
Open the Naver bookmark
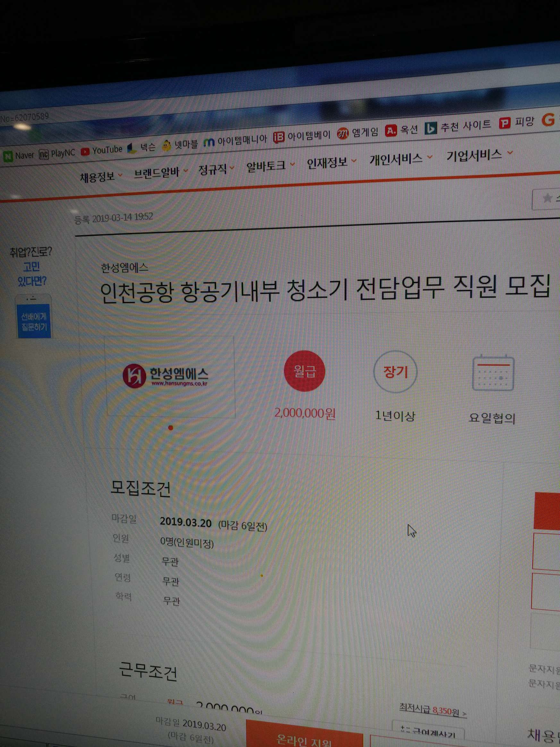point(19,156)
